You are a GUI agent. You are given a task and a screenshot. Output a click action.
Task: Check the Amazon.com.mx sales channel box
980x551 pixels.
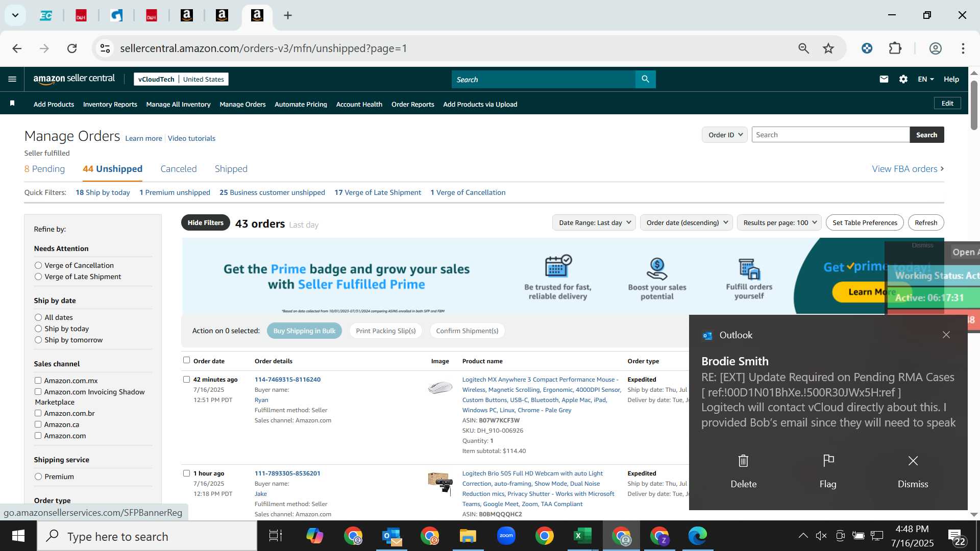click(x=38, y=380)
